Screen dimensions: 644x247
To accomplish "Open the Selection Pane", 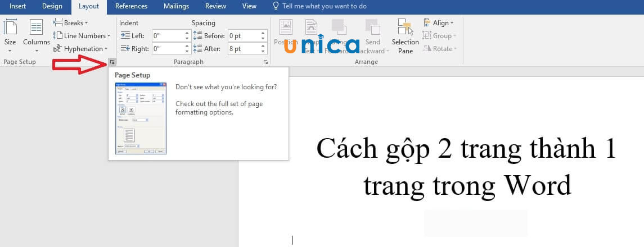I will (x=405, y=36).
